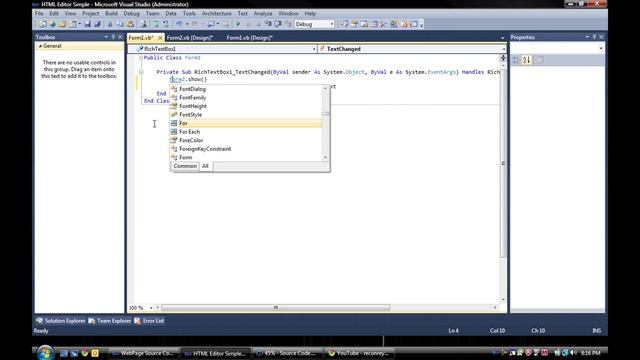Switch to YouTube taskbar window
Screen dimensions: 640x360
pyautogui.click(x=360, y=353)
